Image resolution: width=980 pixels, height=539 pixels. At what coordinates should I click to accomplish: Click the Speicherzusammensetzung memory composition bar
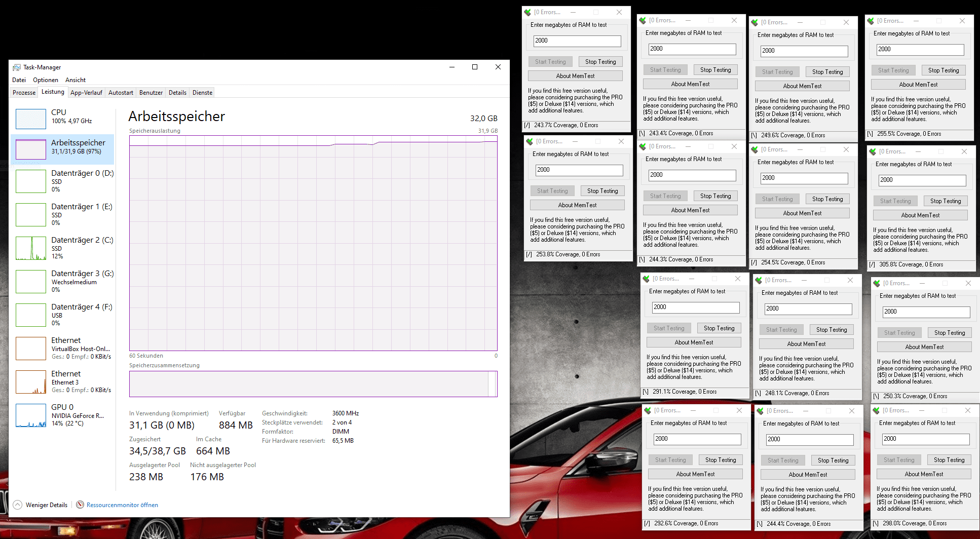313,384
